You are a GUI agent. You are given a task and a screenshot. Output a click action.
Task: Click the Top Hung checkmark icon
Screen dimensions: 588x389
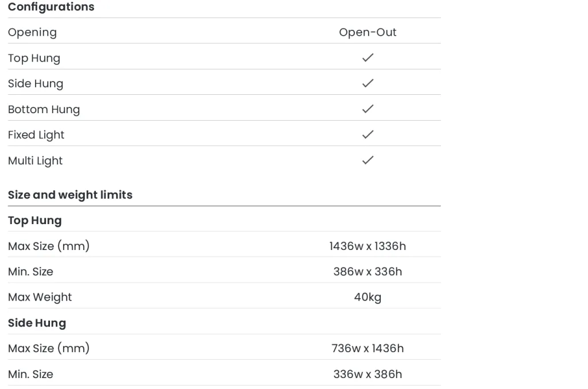[367, 57]
